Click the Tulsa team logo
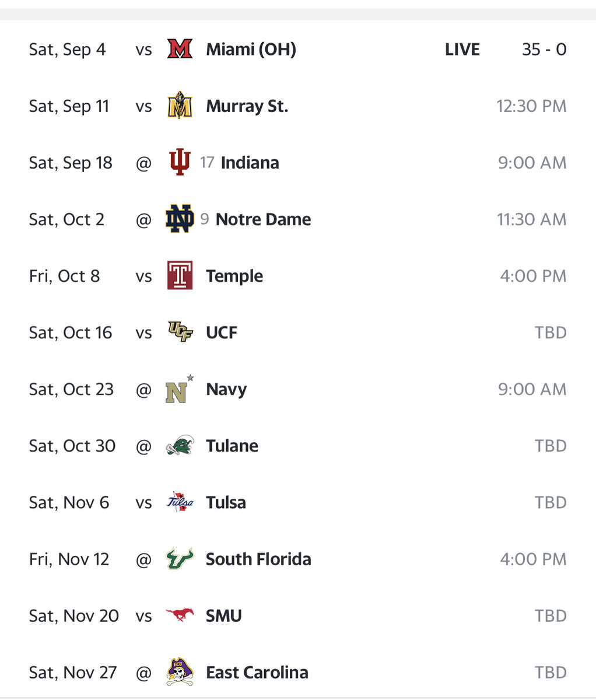This screenshot has width=596, height=700. click(180, 502)
